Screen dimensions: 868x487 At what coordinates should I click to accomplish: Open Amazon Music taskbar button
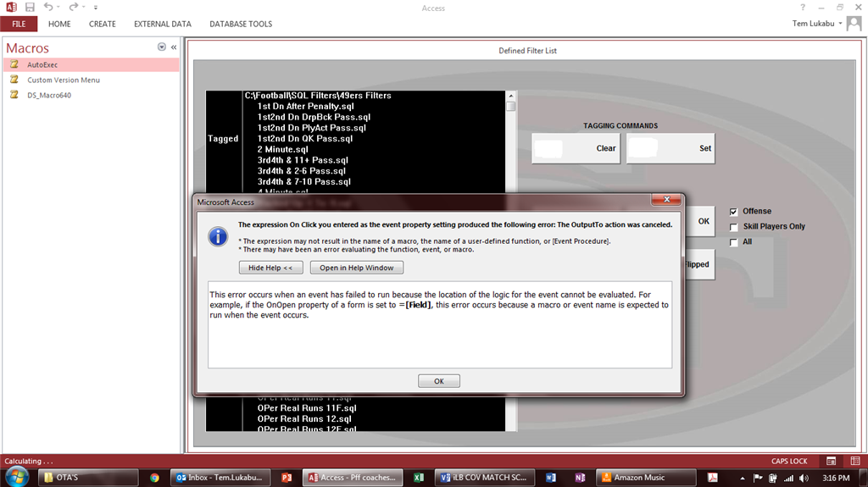tap(645, 477)
